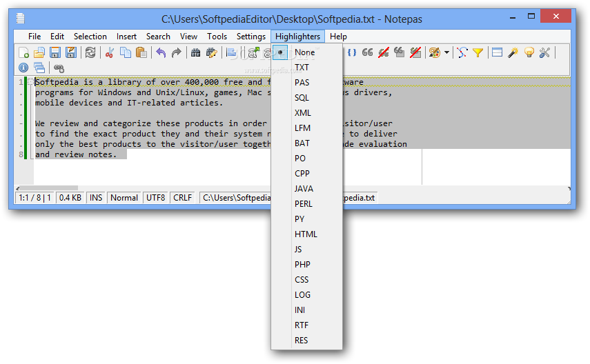The image size is (590, 364).
Task: Click the open folder toolbar icon
Action: 39,52
